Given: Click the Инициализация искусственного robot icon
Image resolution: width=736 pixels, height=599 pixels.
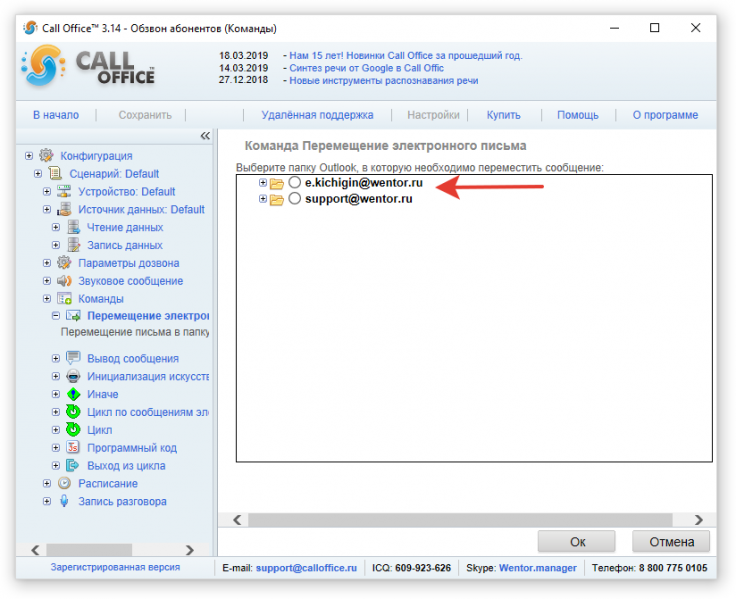Looking at the screenshot, I should 73,376.
